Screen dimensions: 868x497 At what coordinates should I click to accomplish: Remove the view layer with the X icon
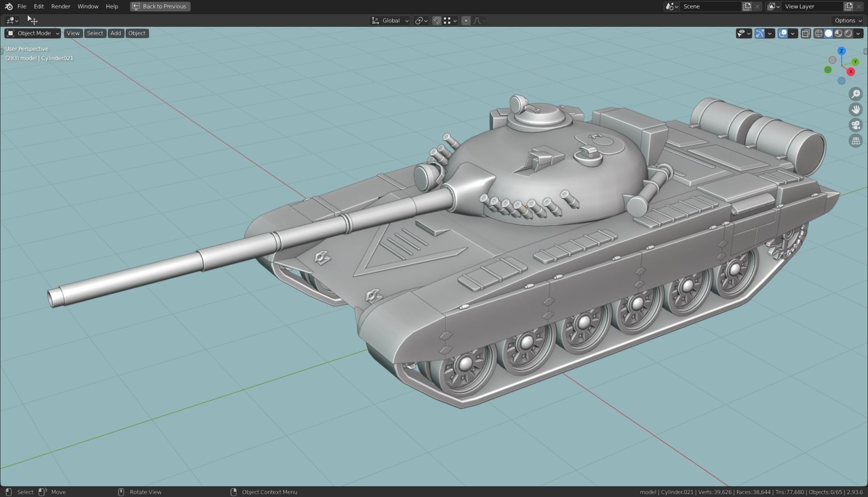coord(859,7)
